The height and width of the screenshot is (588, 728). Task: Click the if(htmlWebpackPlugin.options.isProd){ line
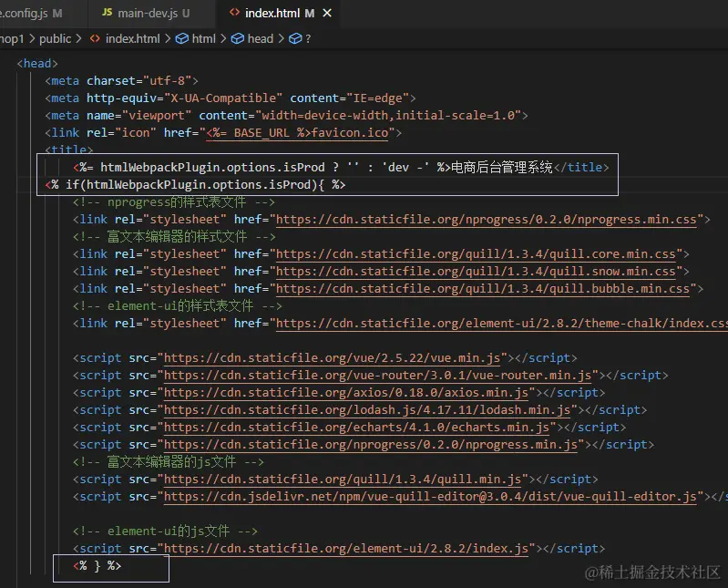tap(195, 185)
